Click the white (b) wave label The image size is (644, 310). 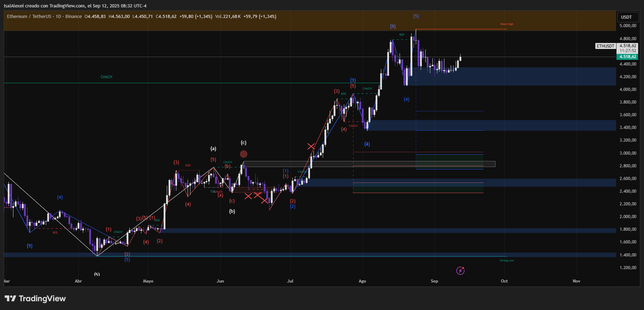click(232, 211)
